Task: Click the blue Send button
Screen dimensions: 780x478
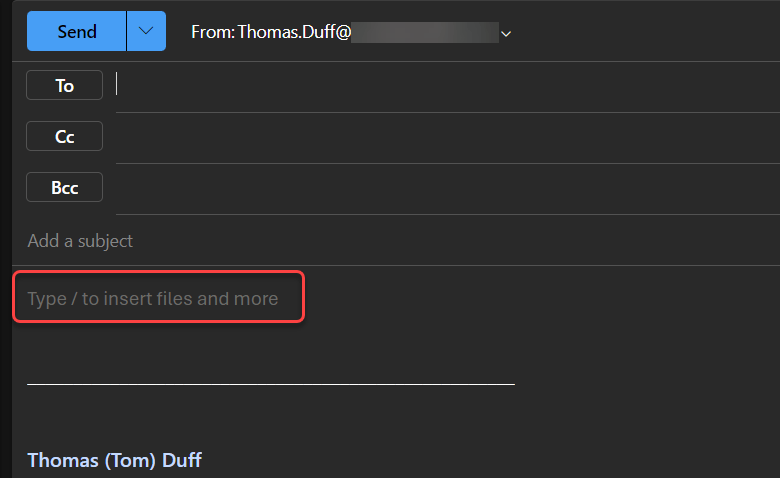Action: click(77, 31)
